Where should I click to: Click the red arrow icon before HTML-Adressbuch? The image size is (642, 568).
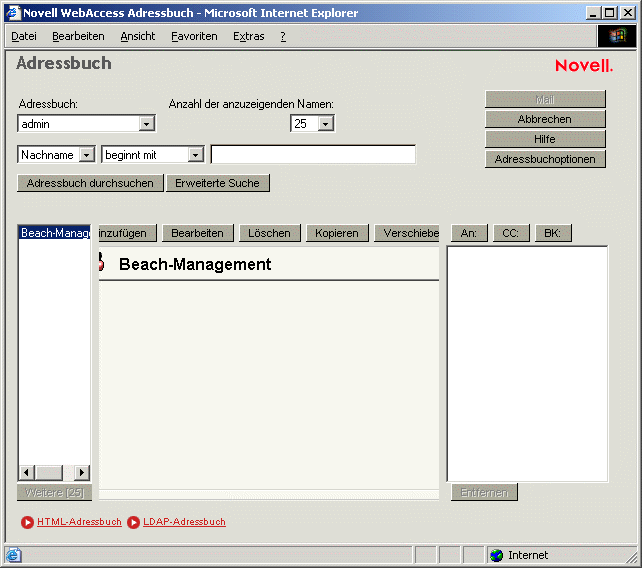27,522
